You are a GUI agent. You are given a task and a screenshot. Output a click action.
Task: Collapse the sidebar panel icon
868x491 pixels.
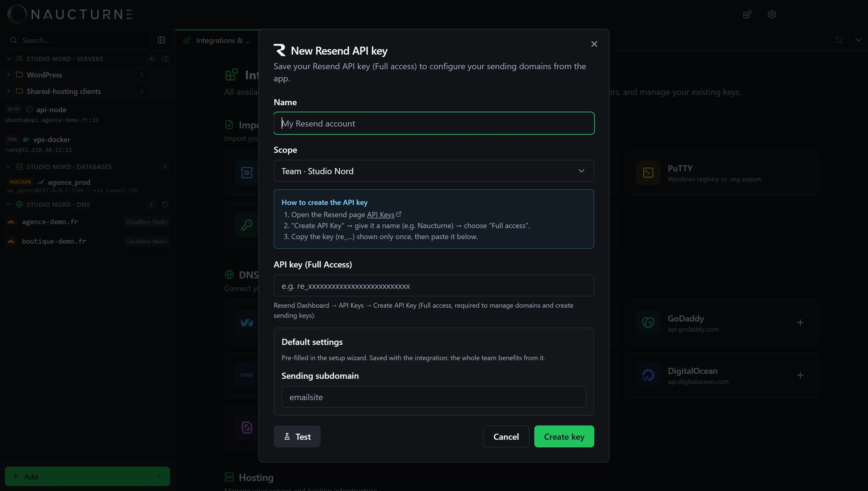pyautogui.click(x=162, y=40)
